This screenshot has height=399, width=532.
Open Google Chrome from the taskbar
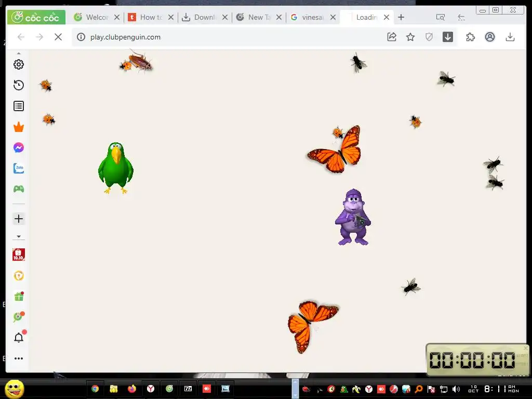click(96, 389)
